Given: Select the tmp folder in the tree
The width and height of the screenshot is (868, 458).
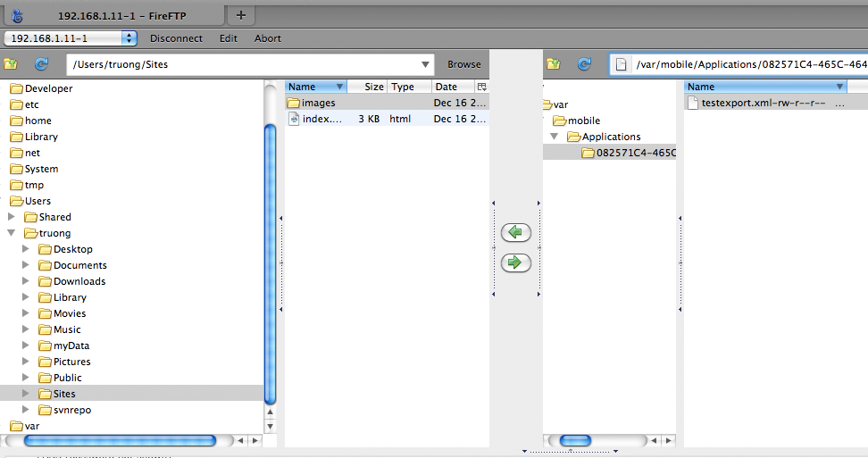Looking at the screenshot, I should click(x=34, y=185).
